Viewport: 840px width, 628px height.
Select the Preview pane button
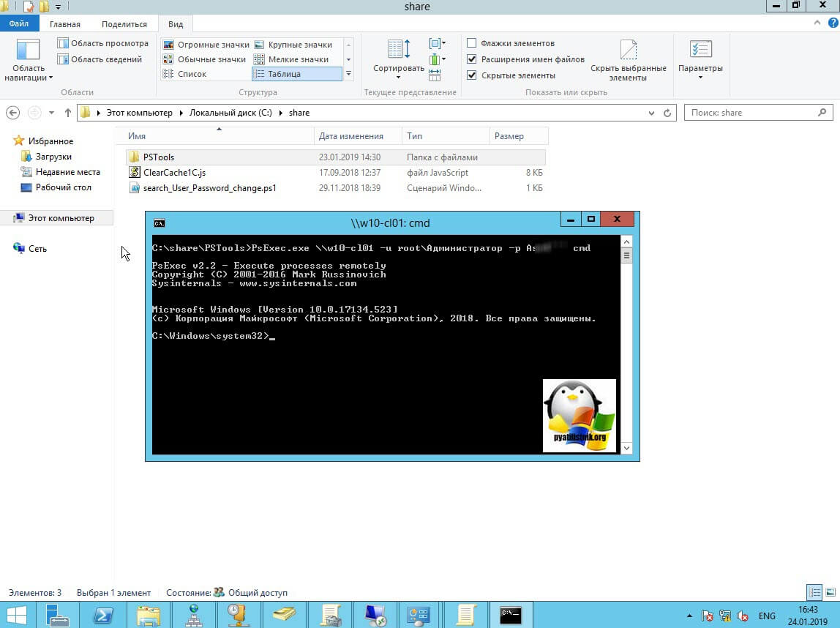tap(102, 43)
